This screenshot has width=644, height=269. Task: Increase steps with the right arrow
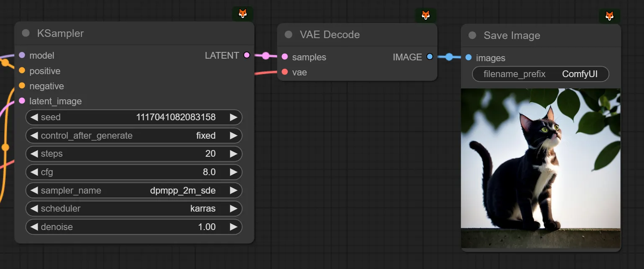tap(233, 154)
